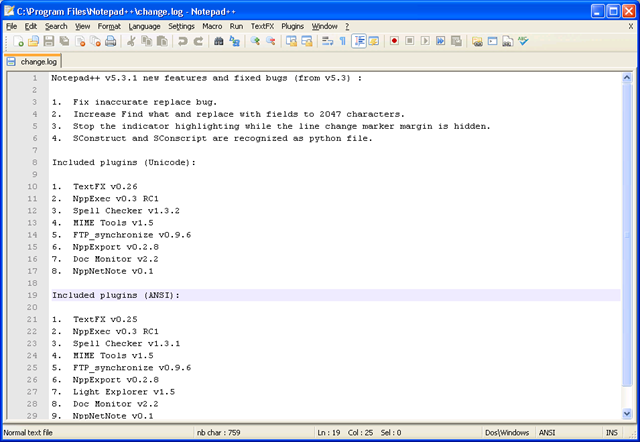Open a file using the folder icon
Viewport: 640px width, 442px height.
[34, 42]
